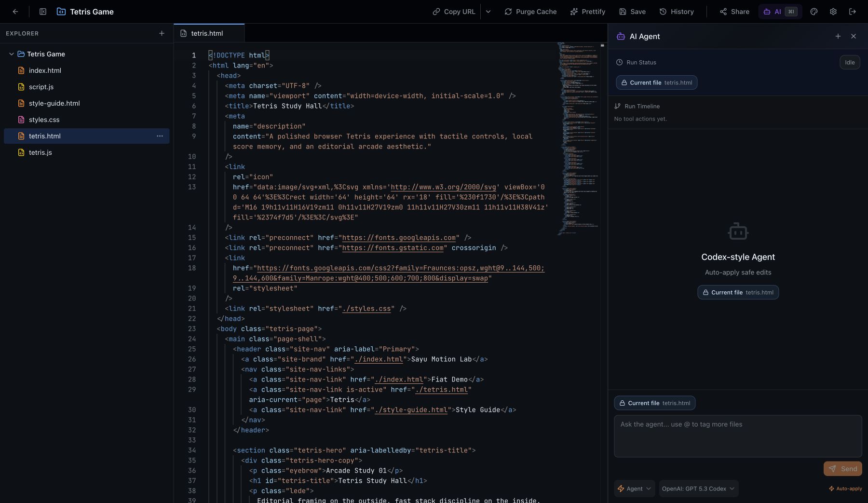Open the ./style-guide.html link on line 30
868x503 pixels.
coord(411,410)
